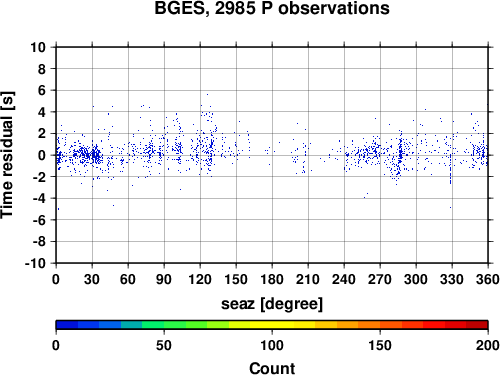The image size is (500, 375).
Task: Click the x-axis tick label 360
Action: tap(488, 279)
